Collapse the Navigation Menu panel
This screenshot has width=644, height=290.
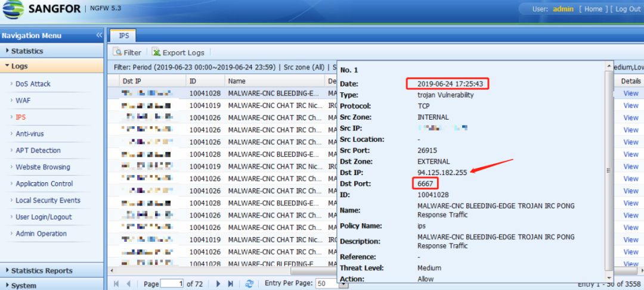tap(99, 35)
